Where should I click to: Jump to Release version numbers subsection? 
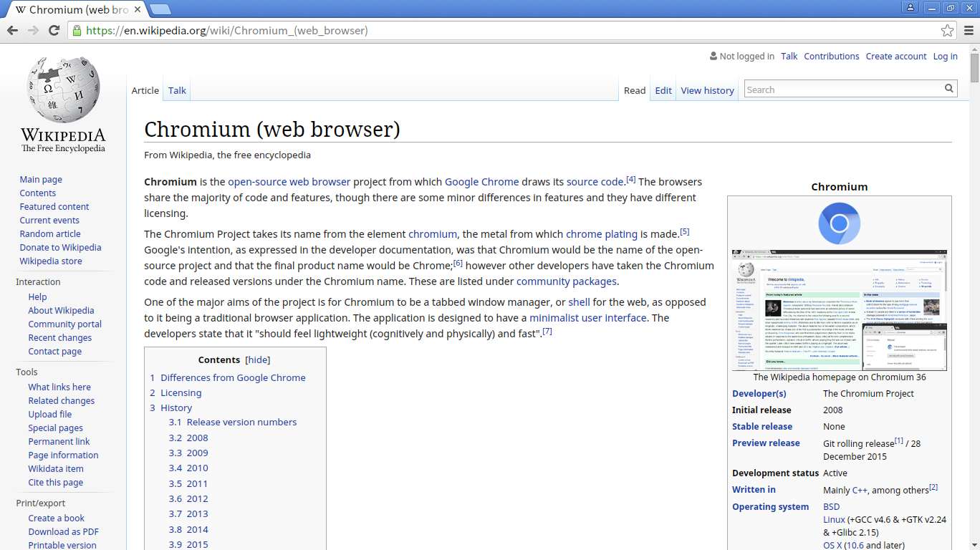(x=241, y=423)
